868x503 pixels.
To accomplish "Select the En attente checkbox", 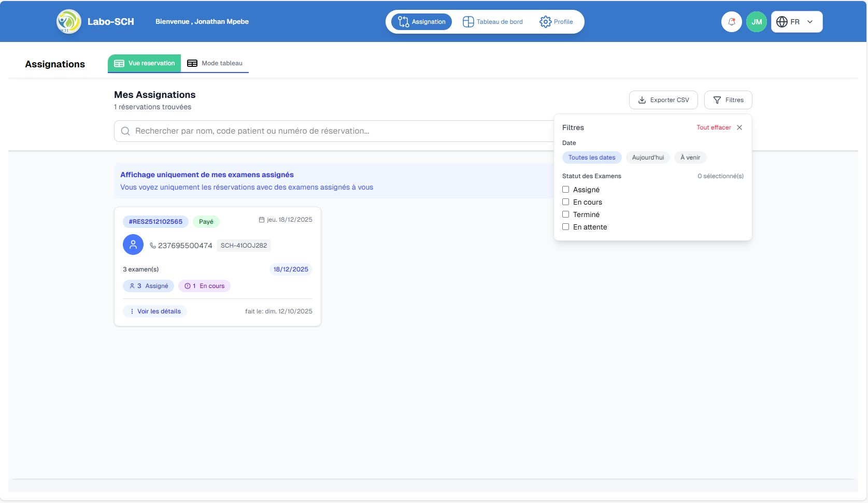I will coord(566,227).
